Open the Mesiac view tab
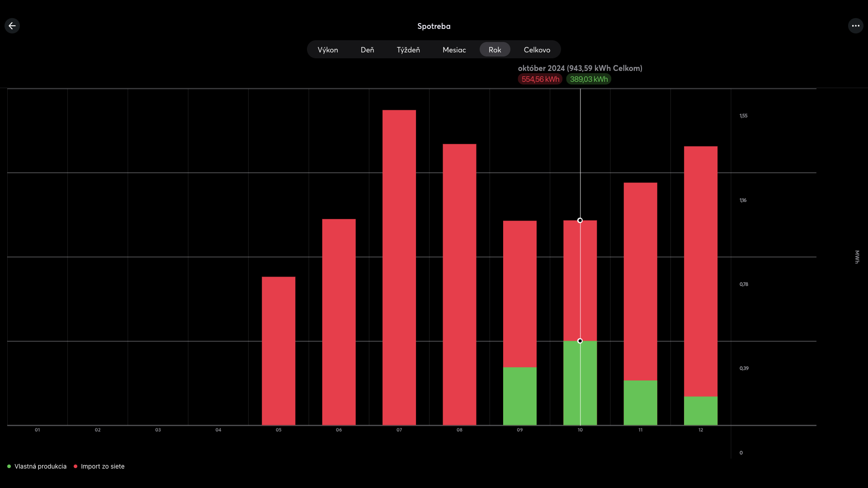868x488 pixels. [454, 50]
